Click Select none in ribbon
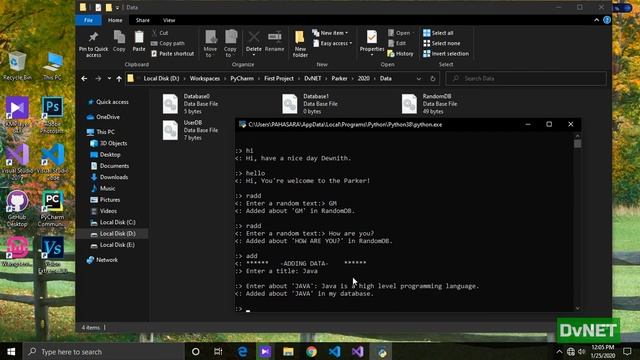Screen dimensions: 640x360 coord(442,43)
